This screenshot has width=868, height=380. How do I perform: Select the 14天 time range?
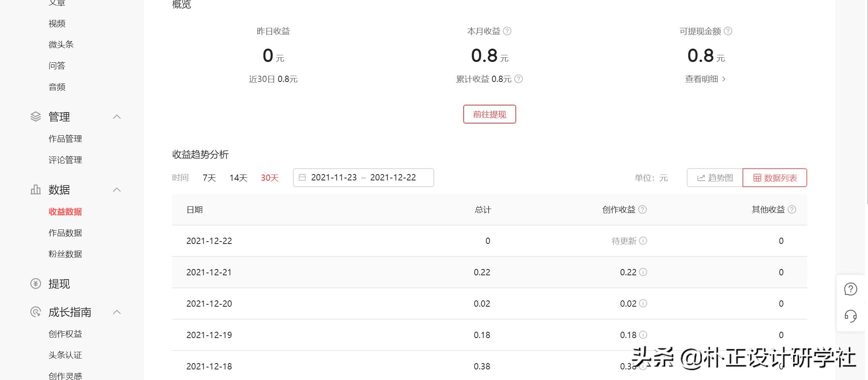click(238, 178)
